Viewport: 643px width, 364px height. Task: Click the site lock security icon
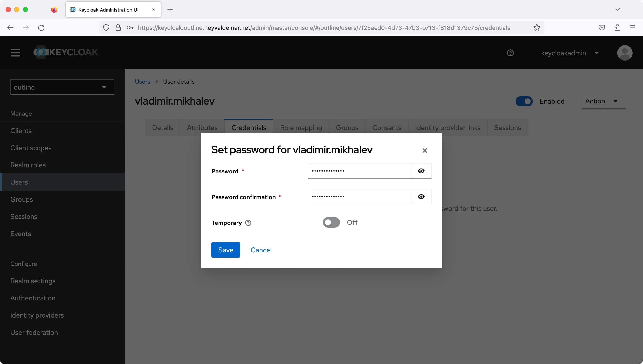click(118, 27)
